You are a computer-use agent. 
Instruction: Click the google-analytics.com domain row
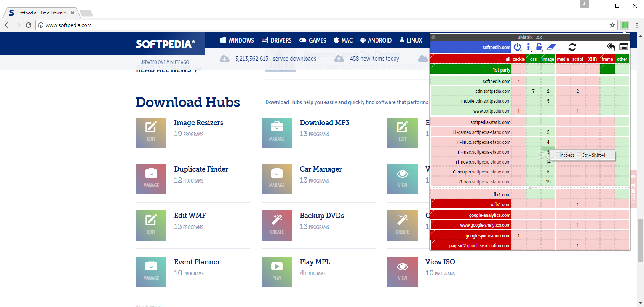point(471,215)
